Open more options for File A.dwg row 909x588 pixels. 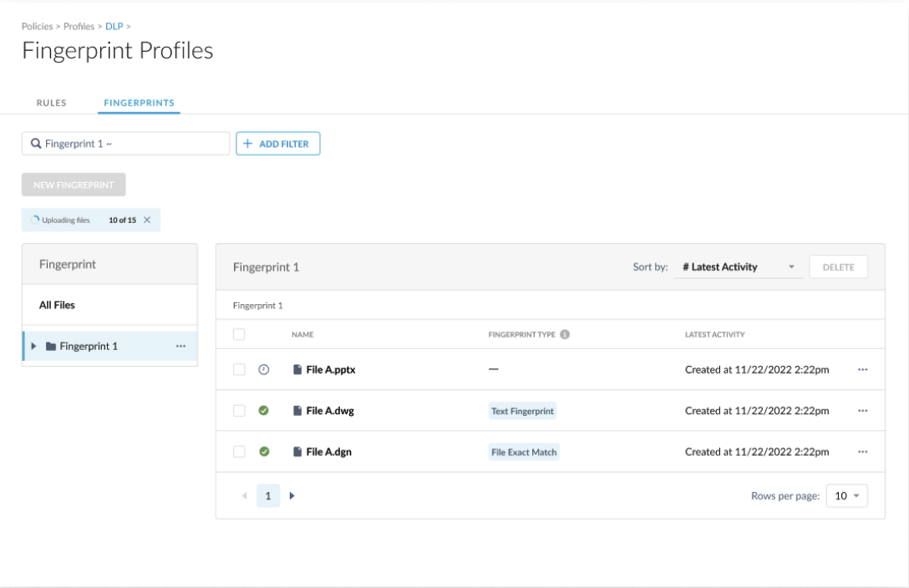pyautogui.click(x=862, y=411)
